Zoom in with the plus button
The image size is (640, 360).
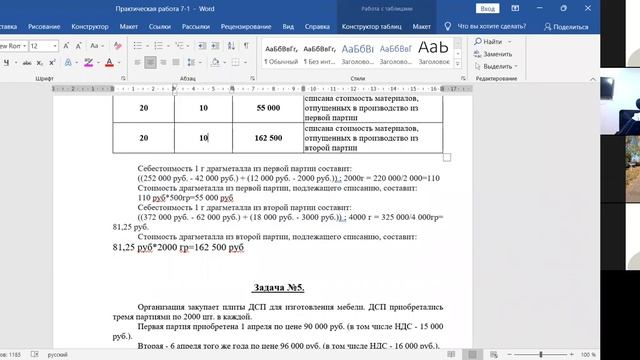click(x=572, y=354)
